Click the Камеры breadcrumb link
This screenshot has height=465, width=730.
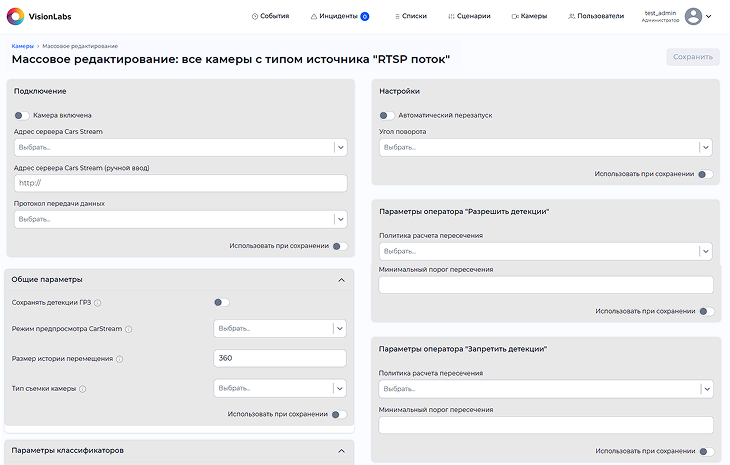point(22,46)
